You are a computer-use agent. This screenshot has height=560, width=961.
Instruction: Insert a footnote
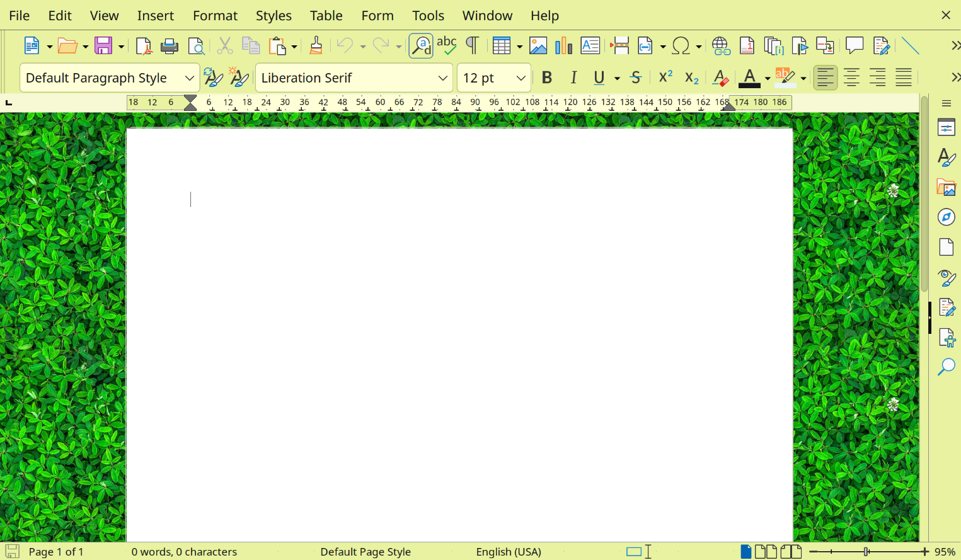(747, 45)
